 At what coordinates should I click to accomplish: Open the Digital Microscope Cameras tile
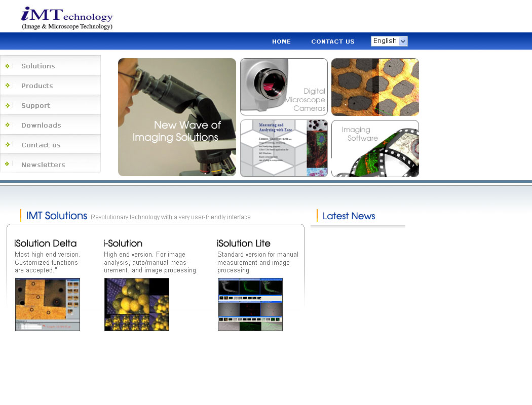[x=284, y=87]
